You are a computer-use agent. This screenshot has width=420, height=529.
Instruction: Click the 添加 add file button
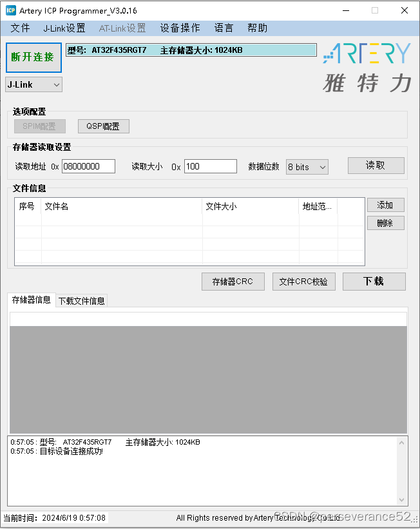tap(386, 205)
